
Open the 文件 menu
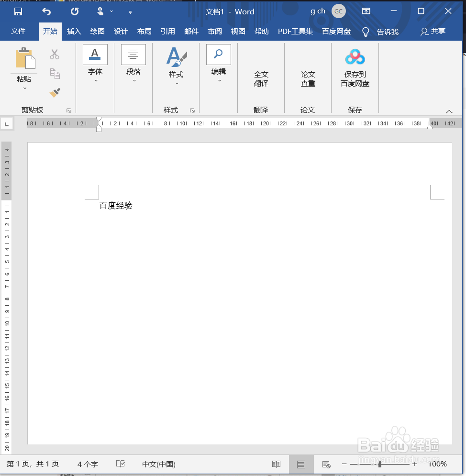click(18, 31)
